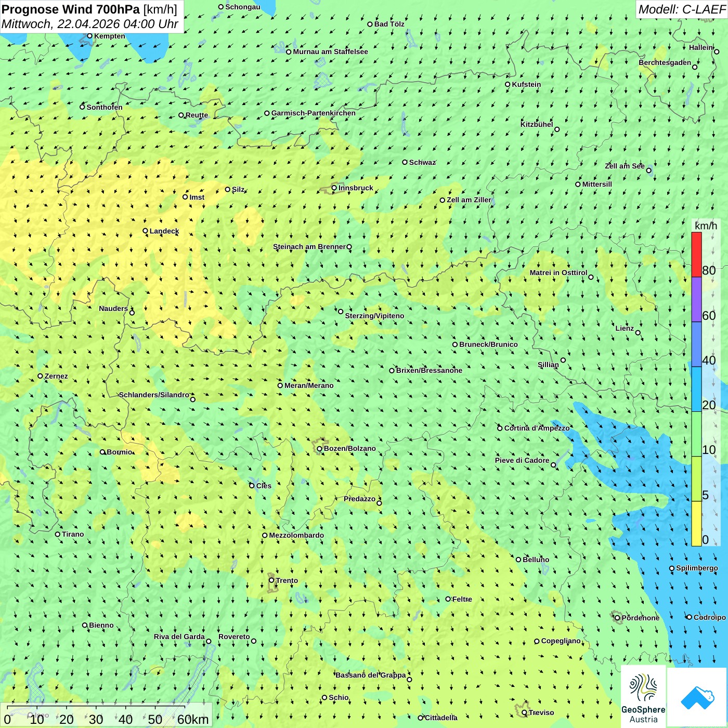Select the yellow-green 5 km/h legend segment
Image resolution: width=728 pixels, height=728 pixels.
pos(696,479)
